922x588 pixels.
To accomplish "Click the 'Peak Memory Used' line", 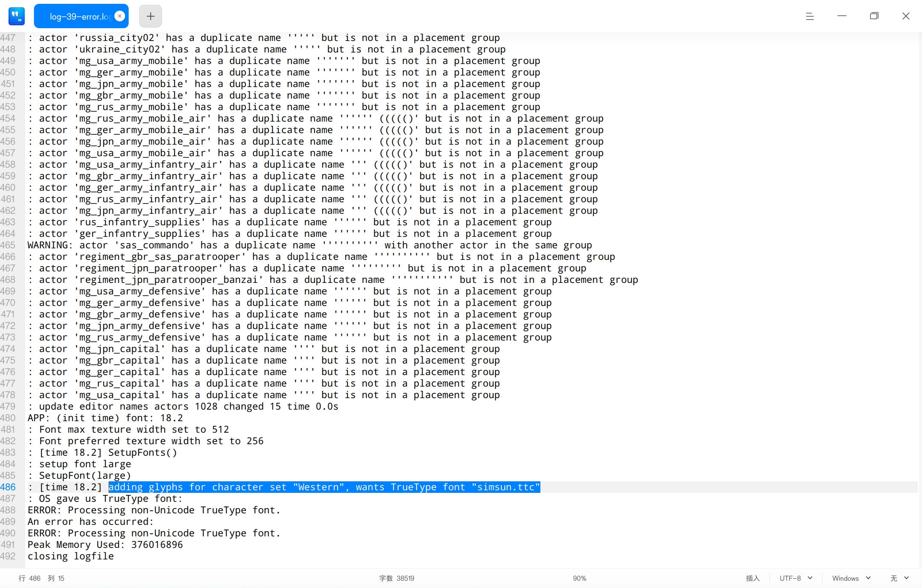I will [105, 544].
